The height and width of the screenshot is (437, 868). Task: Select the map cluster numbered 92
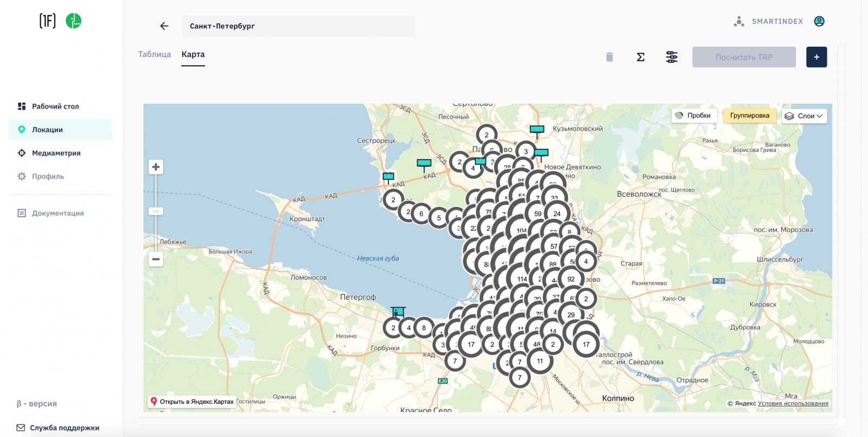(571, 279)
